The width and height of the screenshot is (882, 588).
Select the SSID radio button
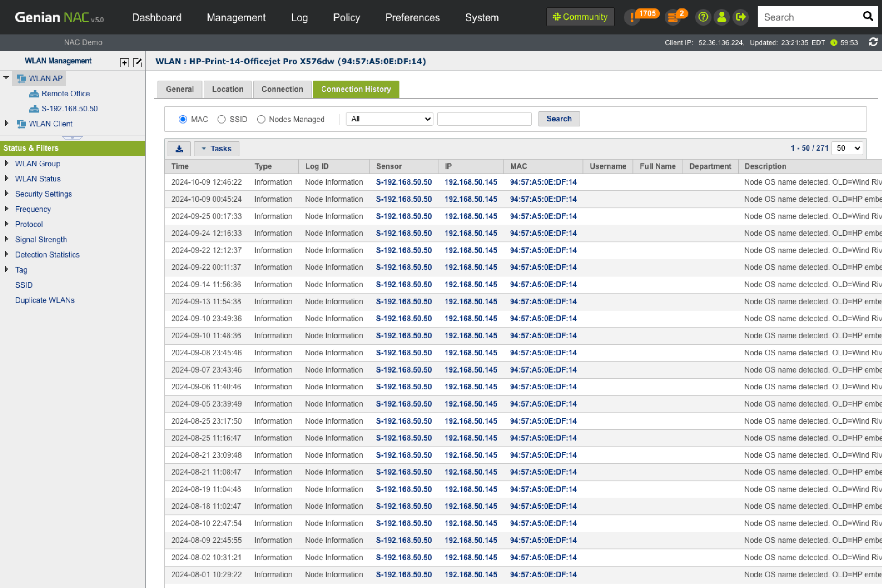[221, 119]
